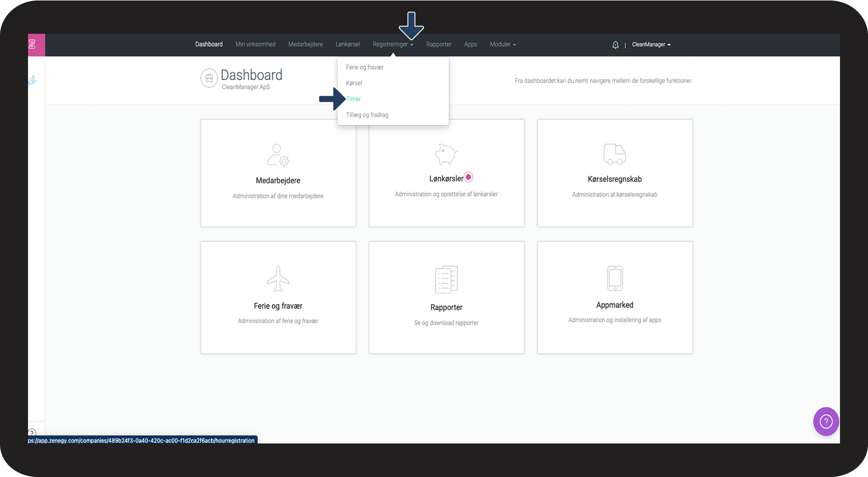Click the Lønkørsler piggy bank icon
This screenshot has height=477, width=868.
coord(446,154)
